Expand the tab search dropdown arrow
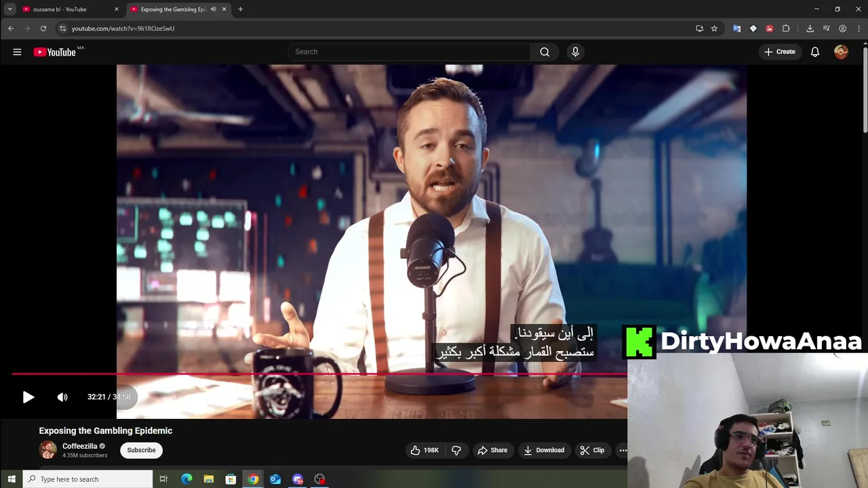 click(9, 9)
